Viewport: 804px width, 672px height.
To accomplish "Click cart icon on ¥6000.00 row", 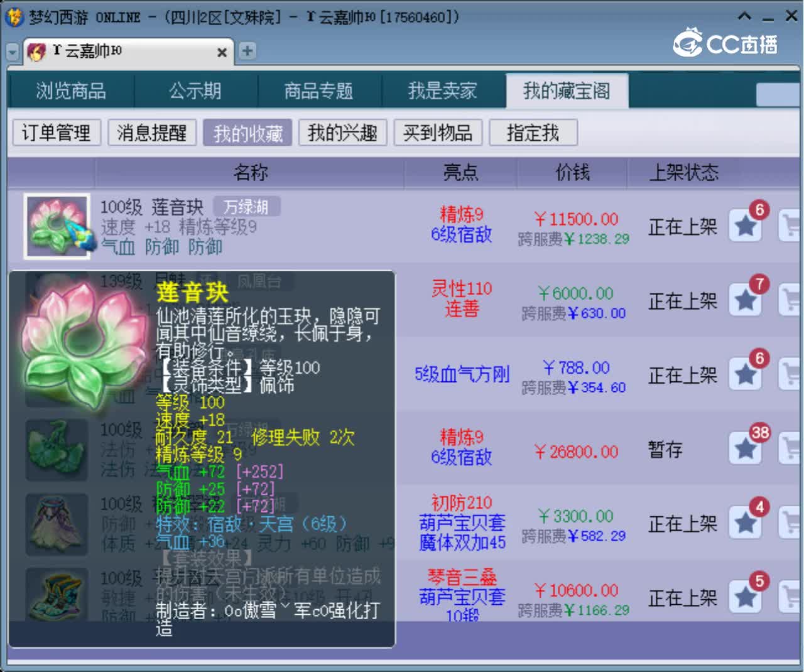I will (x=790, y=300).
